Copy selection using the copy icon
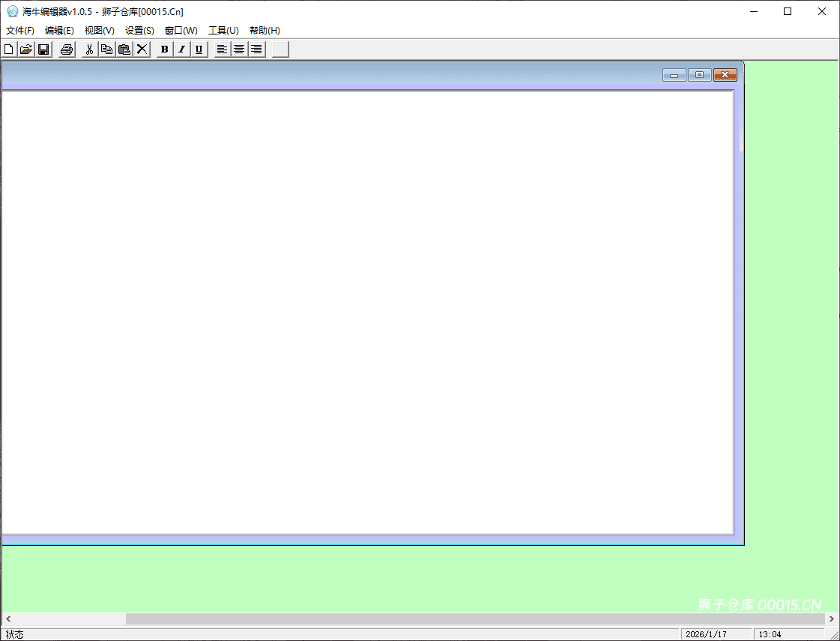 pyautogui.click(x=107, y=49)
